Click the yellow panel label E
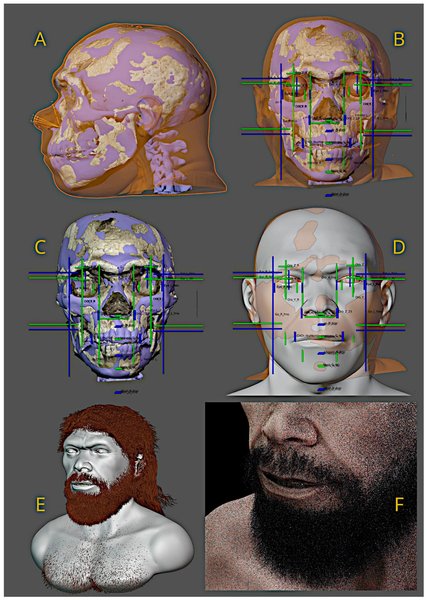 coord(40,505)
